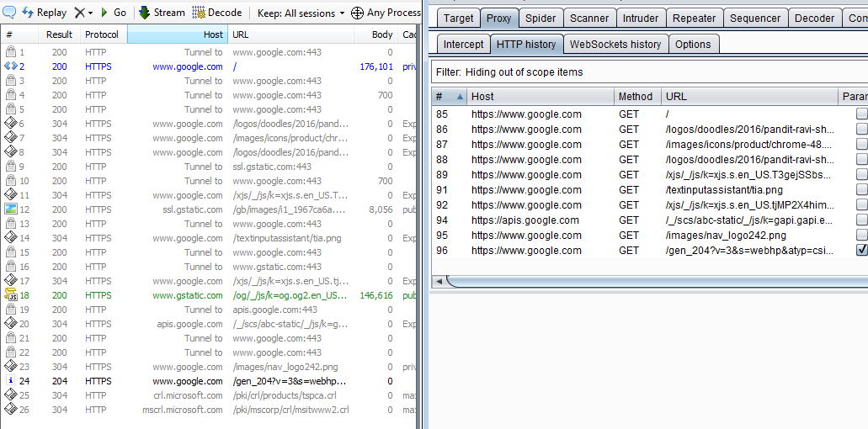Screen dimensions: 868x429
Task: Click the Go green arrow icon
Action: (x=104, y=12)
